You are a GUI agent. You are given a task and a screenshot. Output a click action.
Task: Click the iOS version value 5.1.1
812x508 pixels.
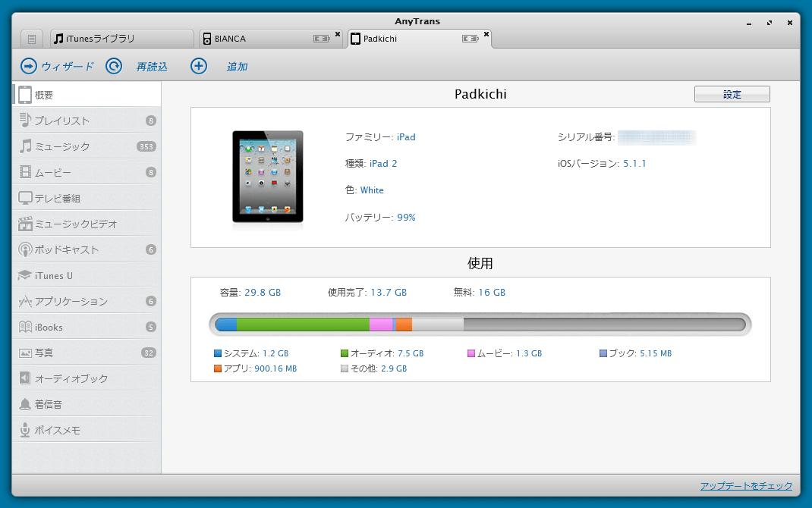(634, 164)
